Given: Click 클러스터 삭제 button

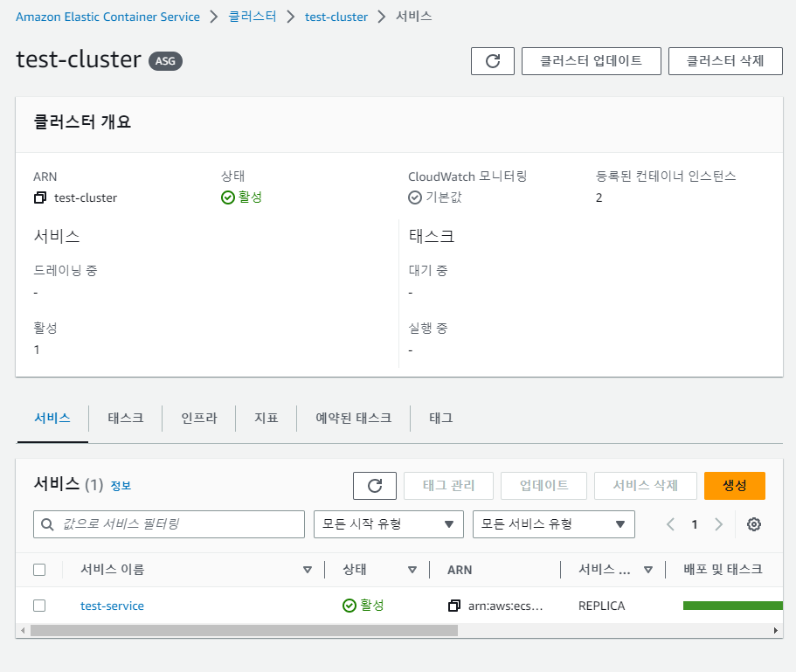Looking at the screenshot, I should [725, 61].
